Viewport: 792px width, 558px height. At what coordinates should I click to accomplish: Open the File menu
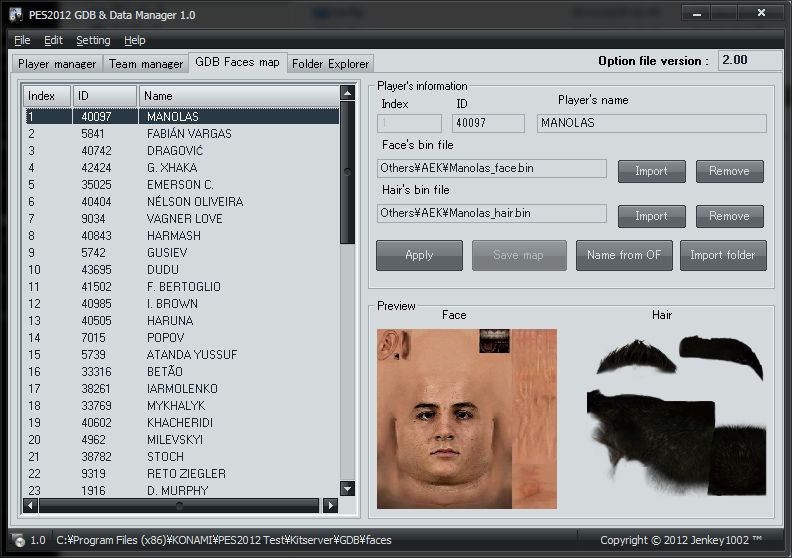[x=22, y=40]
